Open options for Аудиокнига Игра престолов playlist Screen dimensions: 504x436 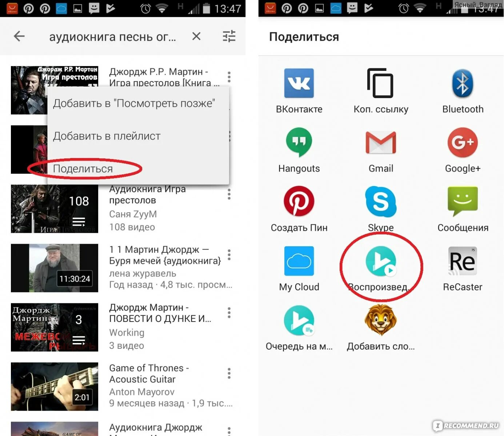pos(229,194)
